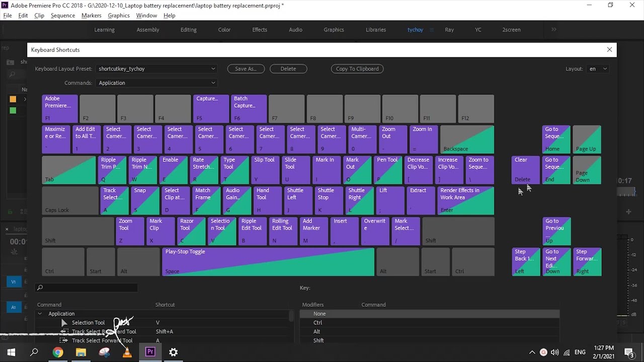Screen dimensions: 644x362
Task: Click Copy To Clipboard button
Action: 357,69
